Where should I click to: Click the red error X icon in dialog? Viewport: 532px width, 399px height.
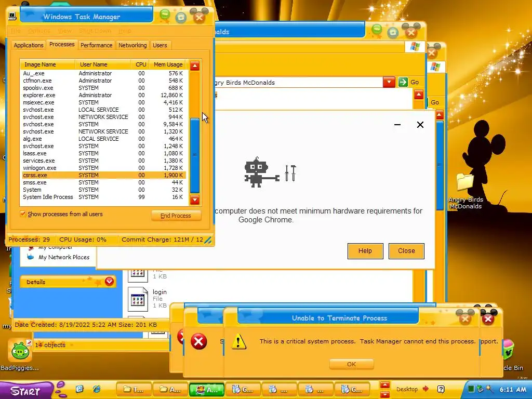click(x=199, y=341)
